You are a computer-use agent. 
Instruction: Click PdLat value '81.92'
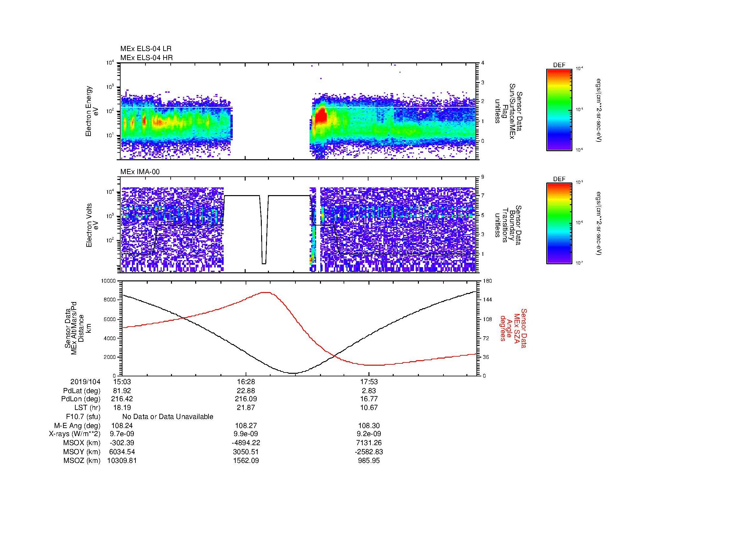tap(122, 391)
